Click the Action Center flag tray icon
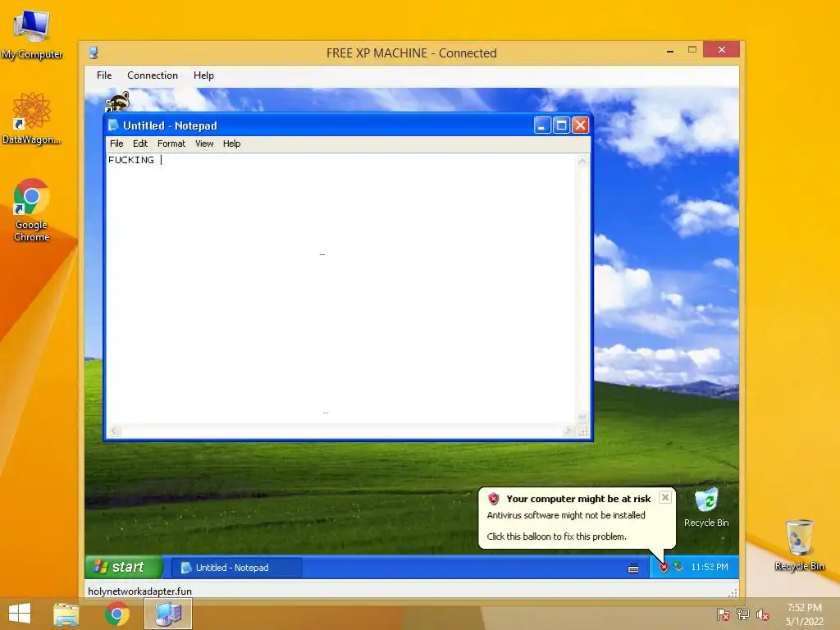The image size is (840, 630). click(x=723, y=614)
